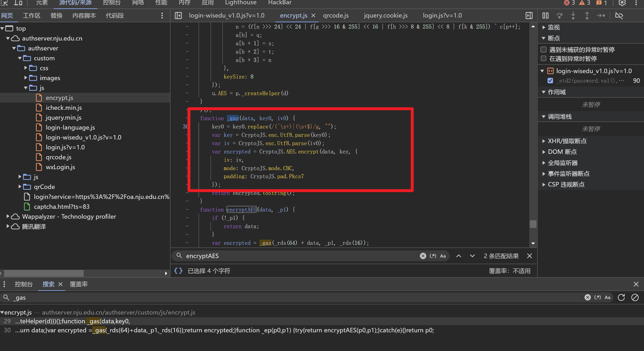Close the in-file find bar
The width and height of the screenshot is (644, 351).
[x=530, y=256]
